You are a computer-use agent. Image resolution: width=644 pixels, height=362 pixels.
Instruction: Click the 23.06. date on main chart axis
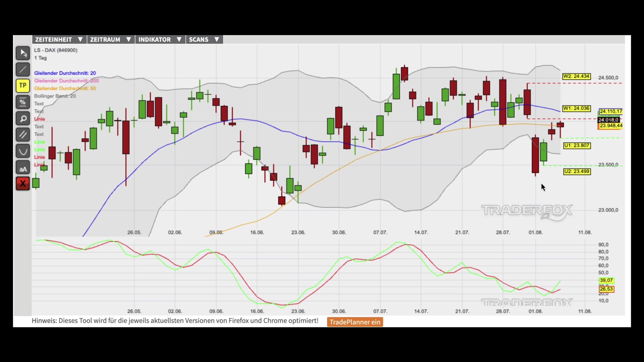(298, 233)
